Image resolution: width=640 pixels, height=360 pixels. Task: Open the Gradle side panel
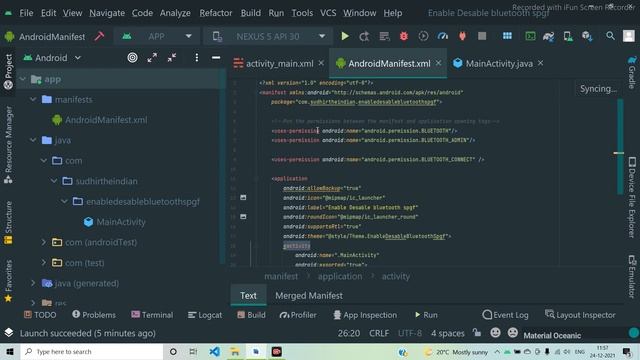[x=632, y=72]
